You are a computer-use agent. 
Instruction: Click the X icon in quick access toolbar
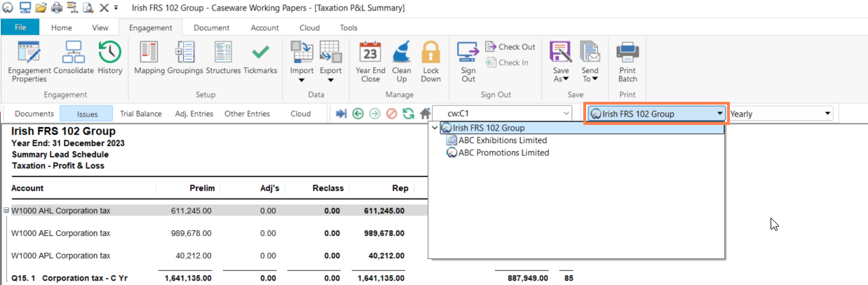104,8
